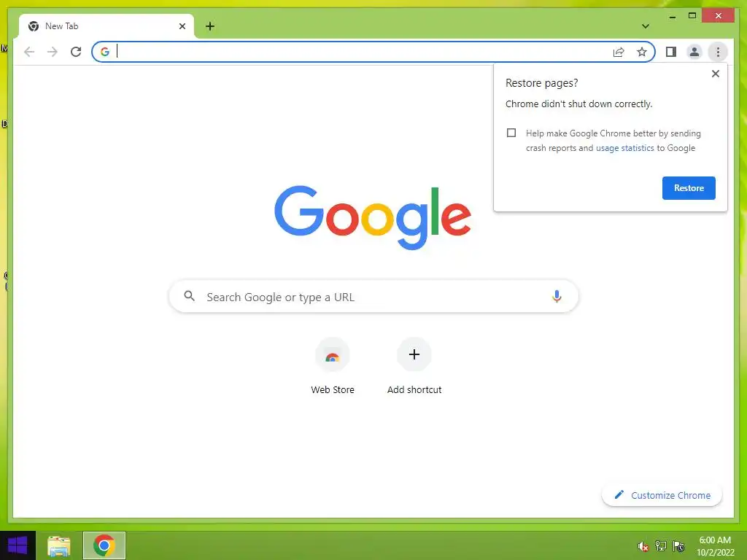Dismiss the Restore pages popup
The height and width of the screenshot is (560, 747).
(715, 74)
